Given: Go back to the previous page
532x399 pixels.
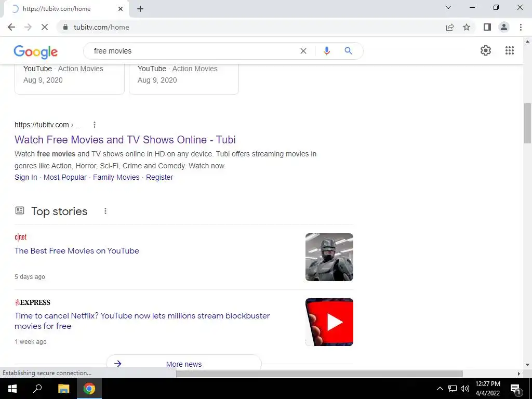Looking at the screenshot, I should (x=11, y=27).
